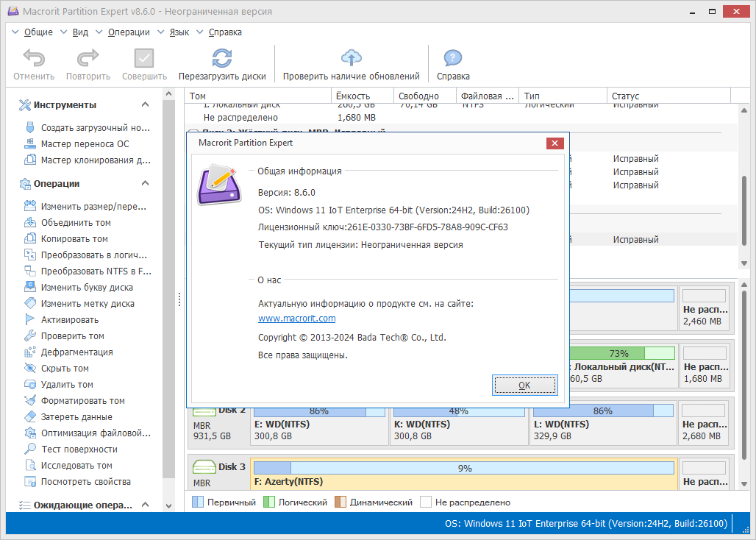This screenshot has width=756, height=540.
Task: Click the Повторить redo toolbar icon
Action: point(88,58)
